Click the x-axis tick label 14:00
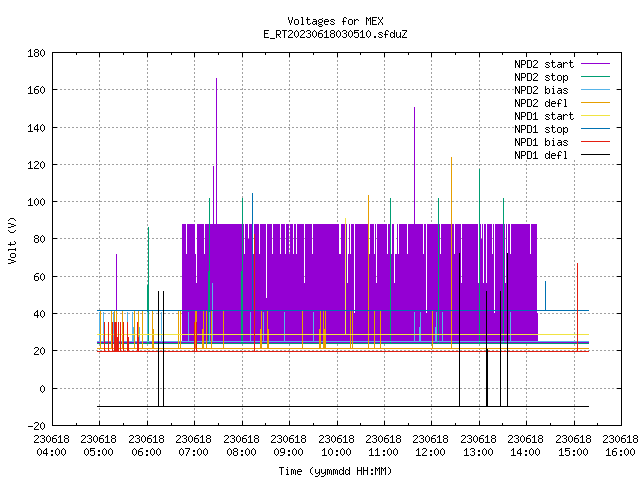This screenshot has width=640, height=480. click(x=526, y=452)
